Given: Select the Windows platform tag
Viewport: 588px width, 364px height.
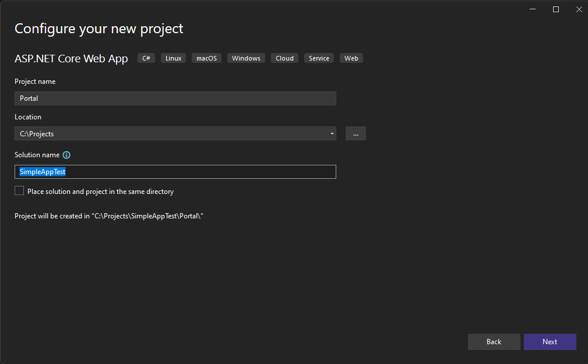Looking at the screenshot, I should tap(245, 58).
